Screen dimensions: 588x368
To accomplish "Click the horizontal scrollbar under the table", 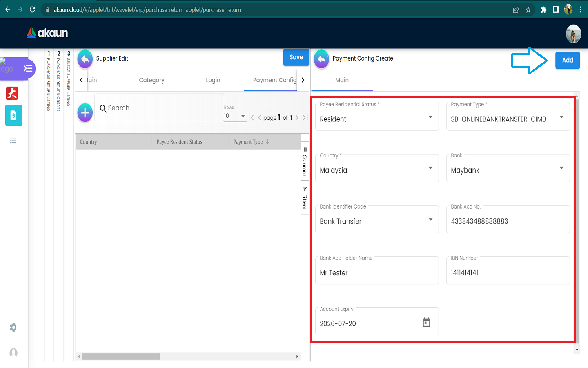I will point(121,357).
